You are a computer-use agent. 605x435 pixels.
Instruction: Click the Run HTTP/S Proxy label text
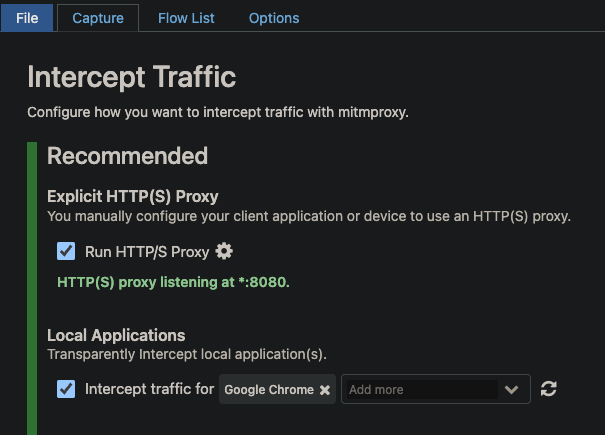(x=147, y=252)
